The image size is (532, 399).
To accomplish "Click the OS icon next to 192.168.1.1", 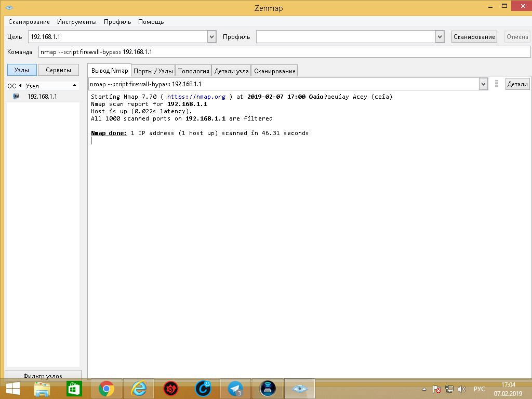I will point(16,97).
